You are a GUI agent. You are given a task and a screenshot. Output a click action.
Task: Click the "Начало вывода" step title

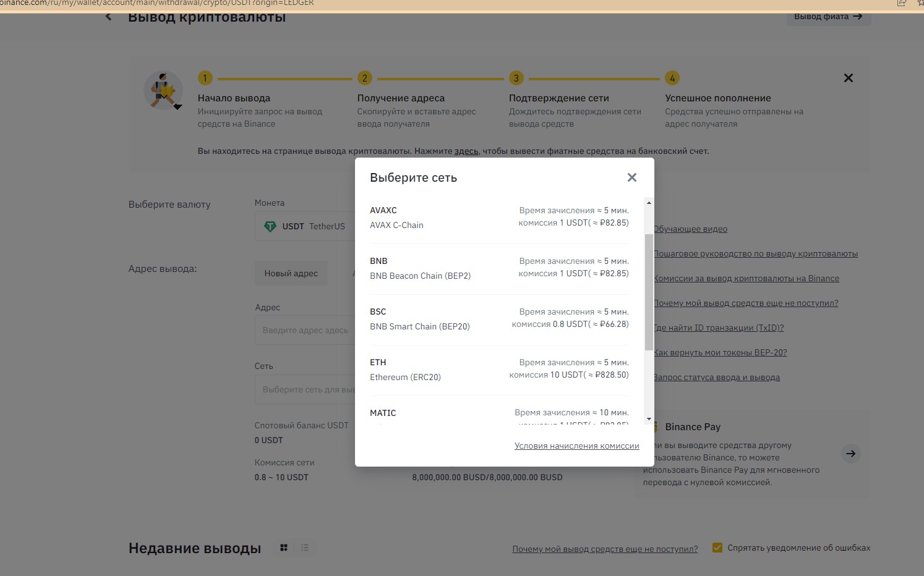tap(234, 98)
